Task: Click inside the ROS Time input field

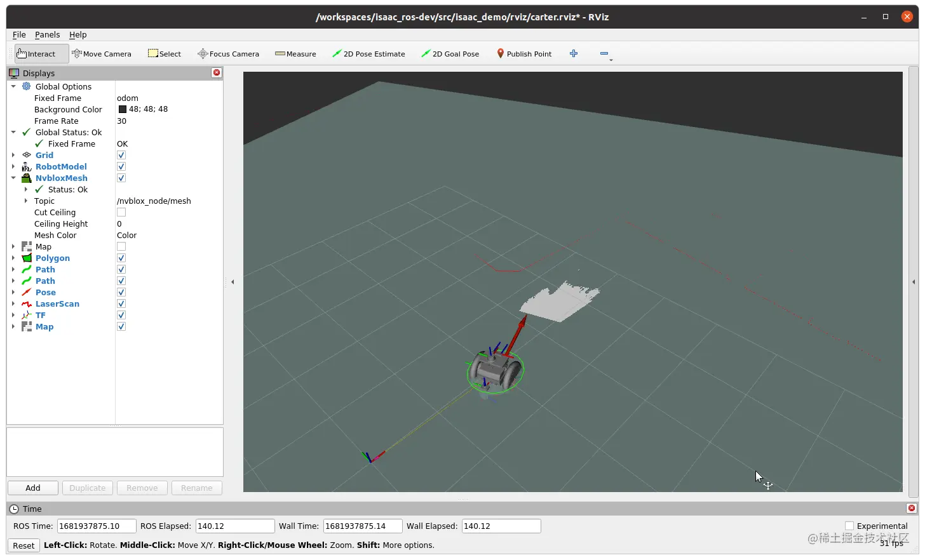Action: [x=96, y=526]
